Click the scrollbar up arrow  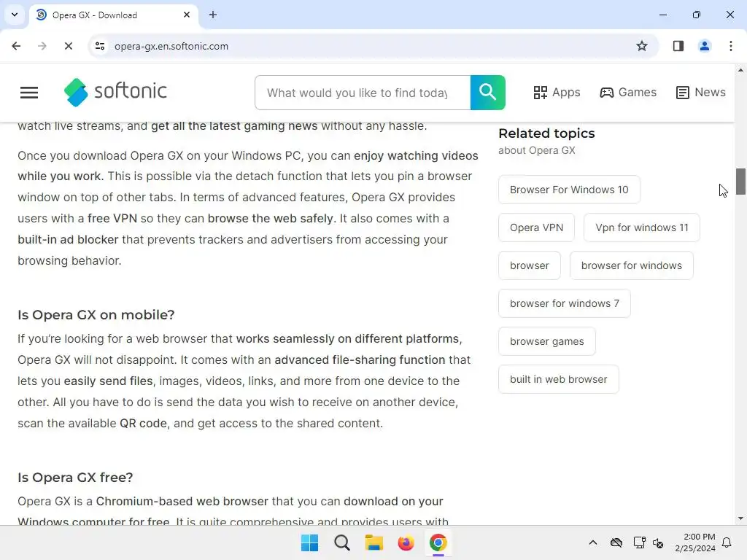click(740, 70)
